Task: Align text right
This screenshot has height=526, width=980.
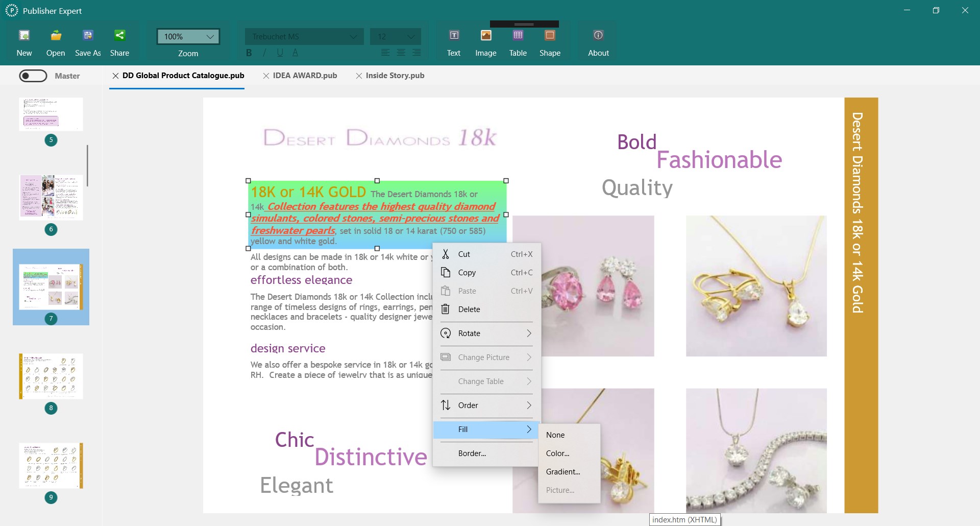Action: point(416,53)
